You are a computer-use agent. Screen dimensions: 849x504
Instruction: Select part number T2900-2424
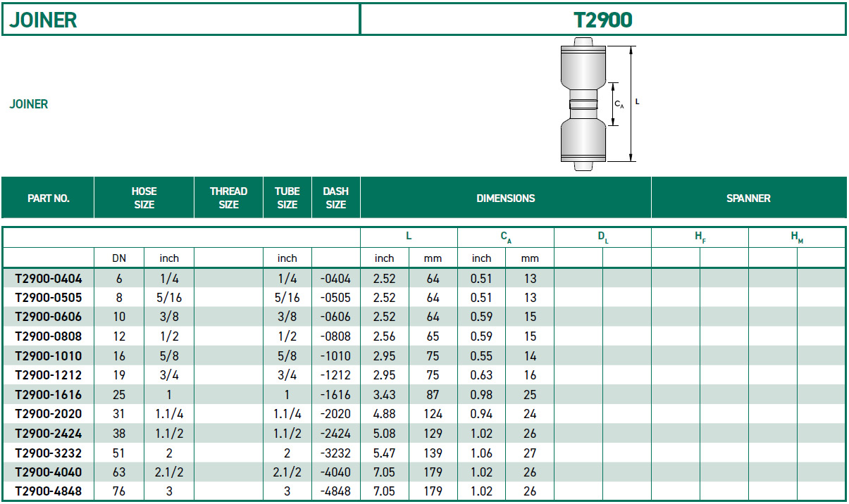(48, 434)
